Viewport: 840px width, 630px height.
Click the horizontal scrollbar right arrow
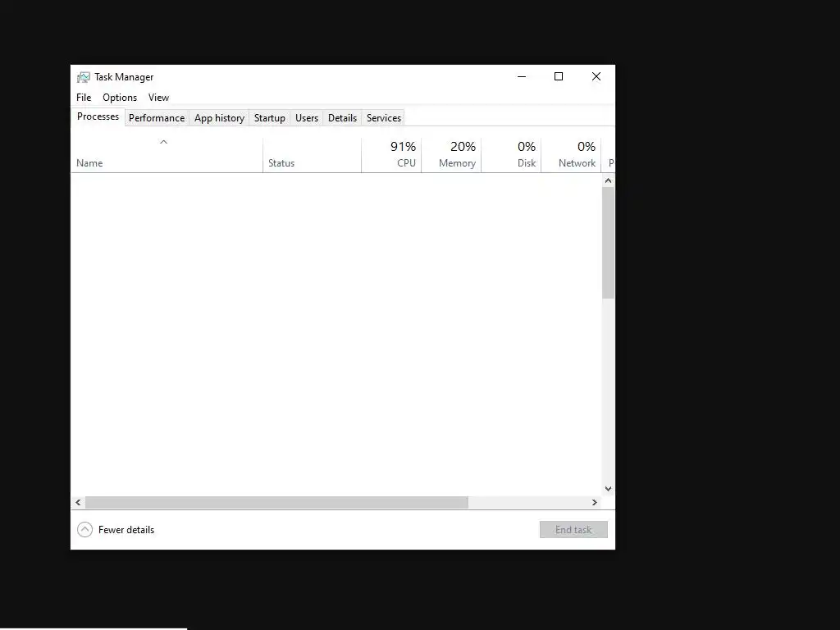pyautogui.click(x=595, y=503)
